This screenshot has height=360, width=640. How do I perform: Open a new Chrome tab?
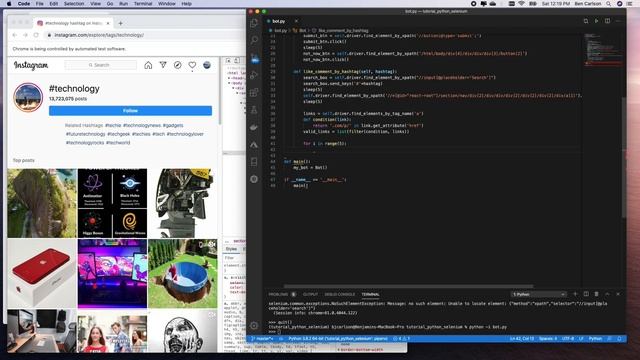(x=120, y=23)
